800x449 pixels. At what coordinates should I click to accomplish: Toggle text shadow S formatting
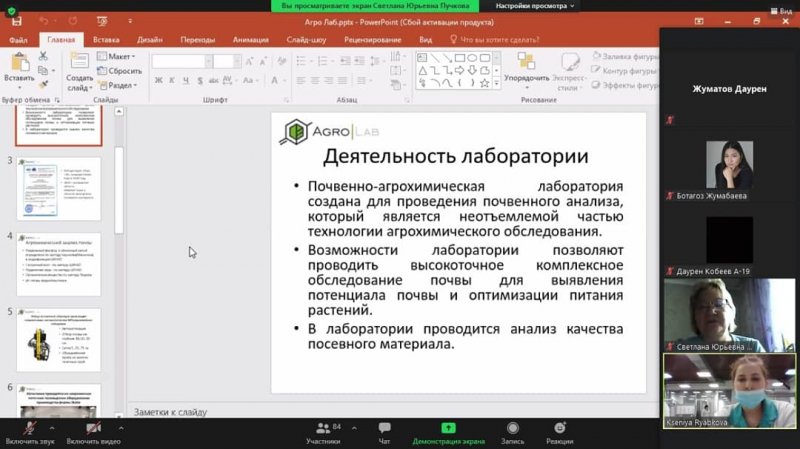pos(200,80)
